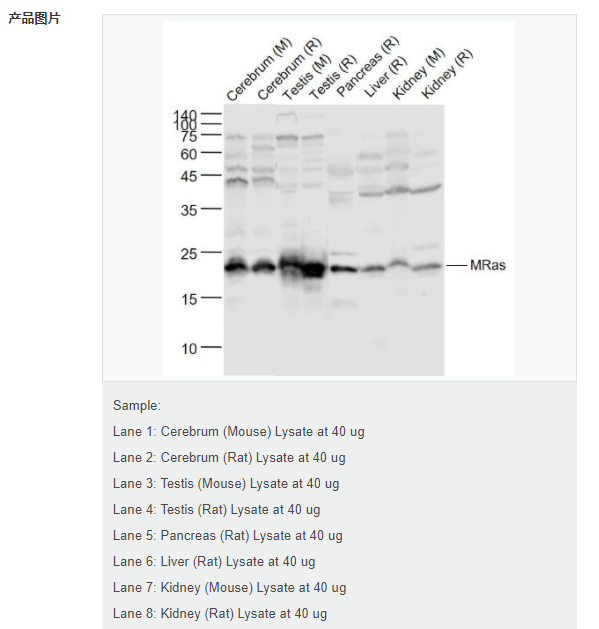The width and height of the screenshot is (599, 629).
Task: Select the Cerebrum (M) lane label
Action: (259, 70)
